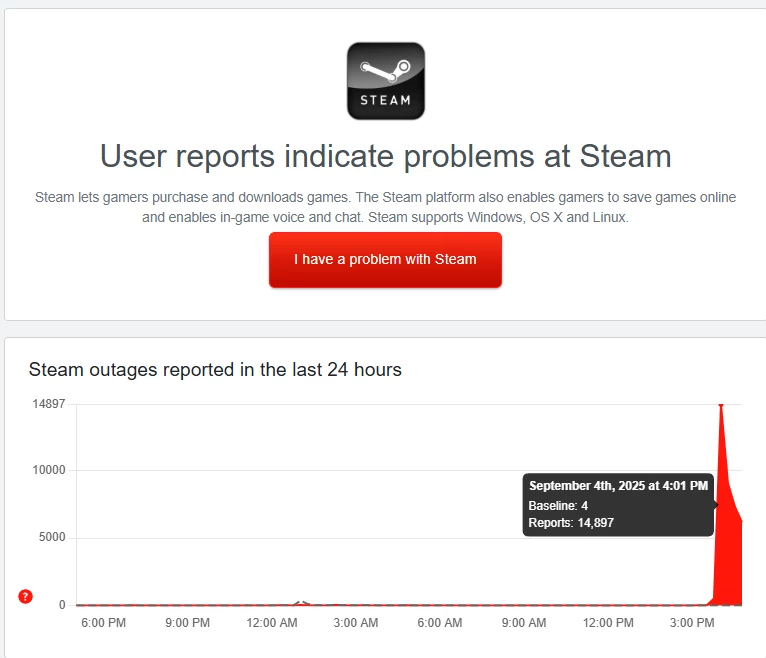Click the "6:00 PM" x-axis label
The width and height of the screenshot is (766, 658).
(x=104, y=623)
